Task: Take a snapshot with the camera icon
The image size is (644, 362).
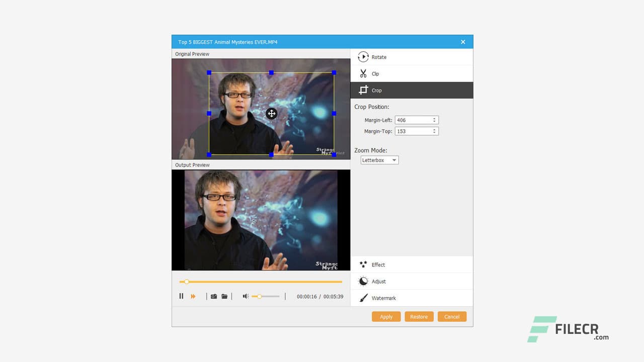Action: tap(214, 296)
